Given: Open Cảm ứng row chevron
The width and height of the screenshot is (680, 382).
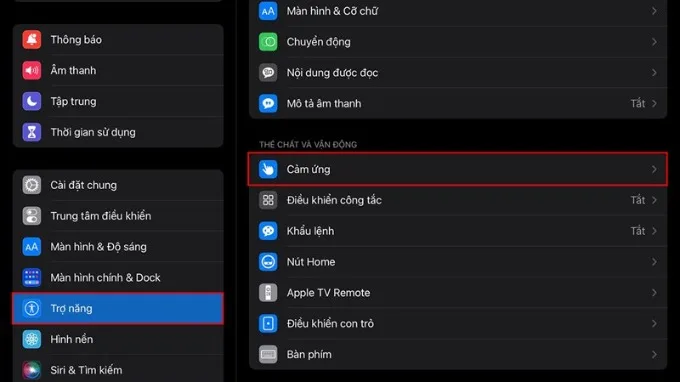Looking at the screenshot, I should point(654,169).
